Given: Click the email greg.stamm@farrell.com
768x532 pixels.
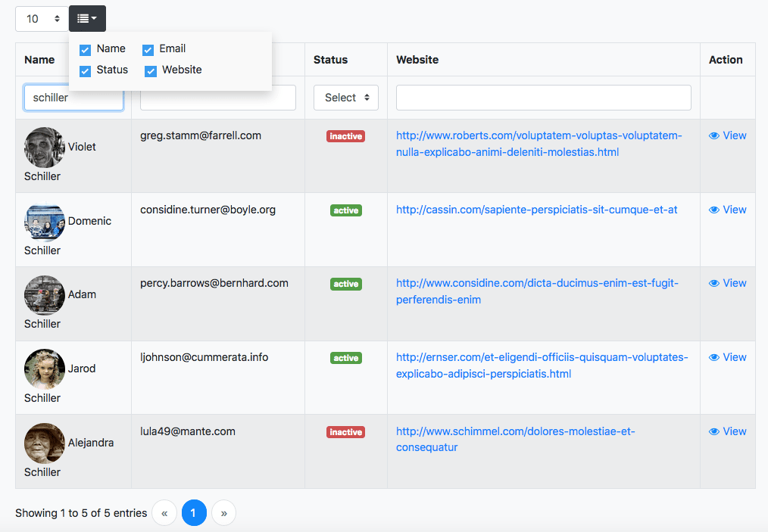Looking at the screenshot, I should coord(201,135).
